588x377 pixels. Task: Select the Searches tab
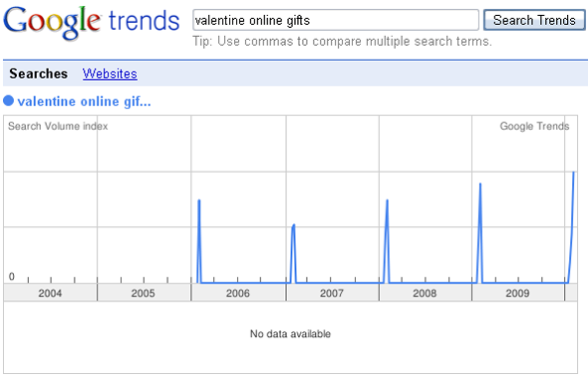tap(39, 74)
